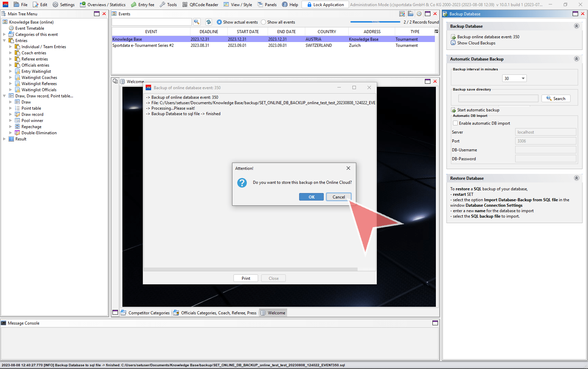This screenshot has height=369, width=588.
Task: Confirm with the OK button
Action: click(x=311, y=197)
